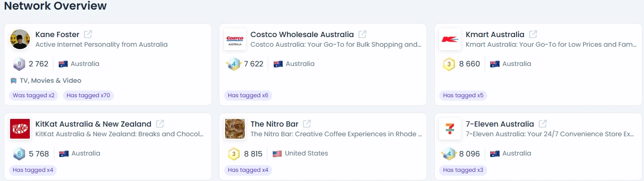
Task: Click KitKat's 'Breaks and Chocol...' description
Action: pos(119,134)
